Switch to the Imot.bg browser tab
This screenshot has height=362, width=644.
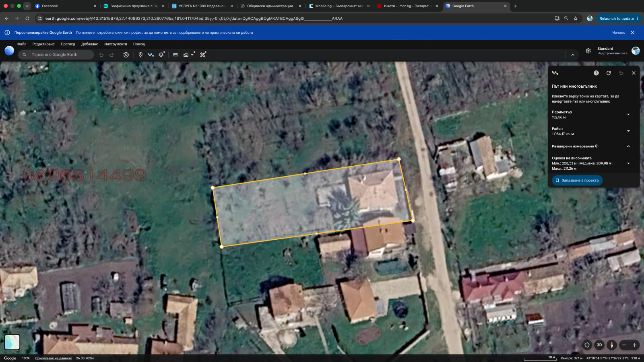[x=407, y=6]
